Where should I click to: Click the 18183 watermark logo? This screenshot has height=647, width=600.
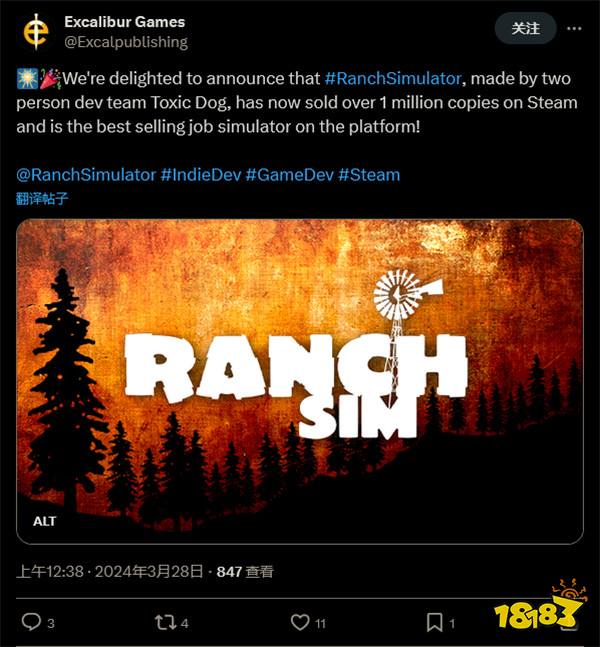tap(541, 607)
